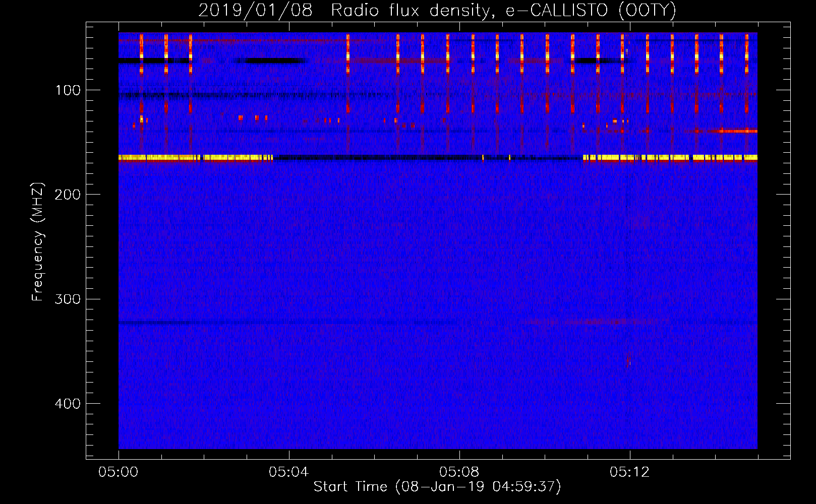Image resolution: width=816 pixels, height=504 pixels.
Task: Click the 300 frequency tick label
Action: pyautogui.click(x=68, y=299)
